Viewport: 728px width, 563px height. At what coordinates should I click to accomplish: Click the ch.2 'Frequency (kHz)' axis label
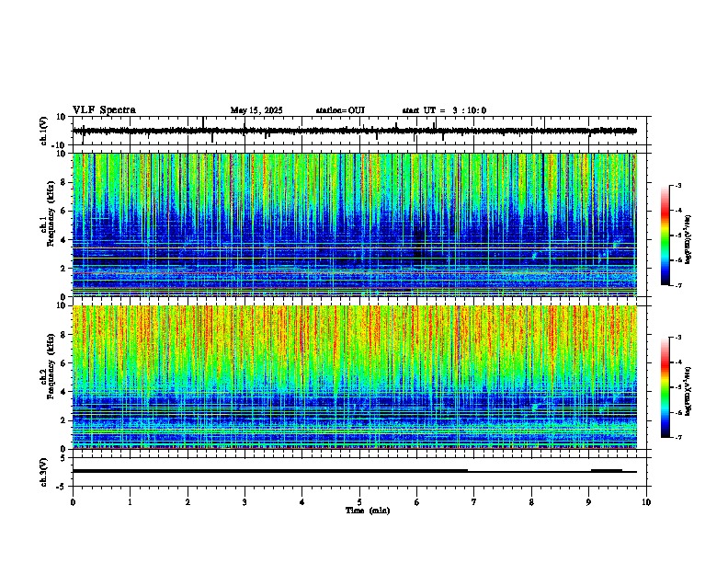click(51, 366)
